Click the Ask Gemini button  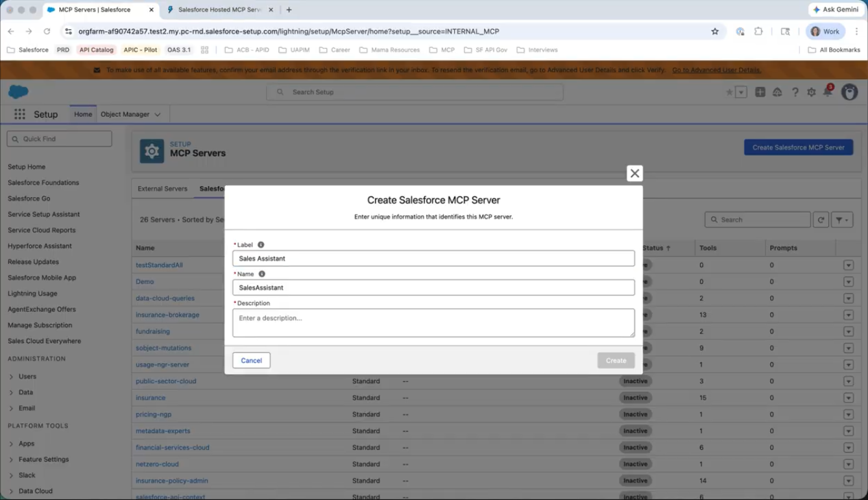(836, 10)
